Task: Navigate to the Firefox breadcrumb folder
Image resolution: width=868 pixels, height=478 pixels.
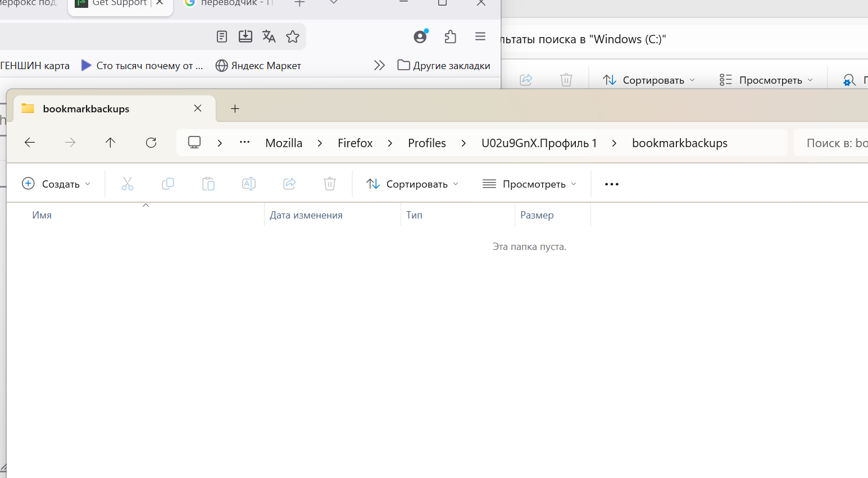Action: click(x=355, y=143)
